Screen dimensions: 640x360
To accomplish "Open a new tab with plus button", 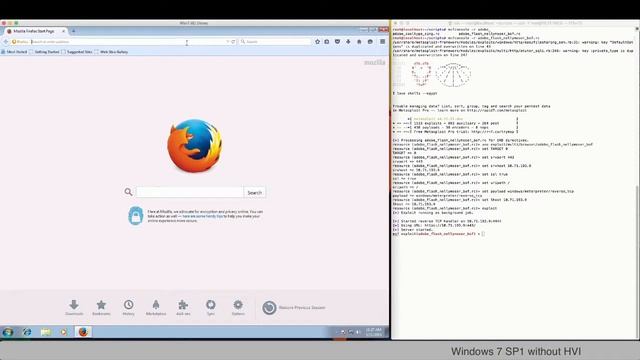I will 73,31.
